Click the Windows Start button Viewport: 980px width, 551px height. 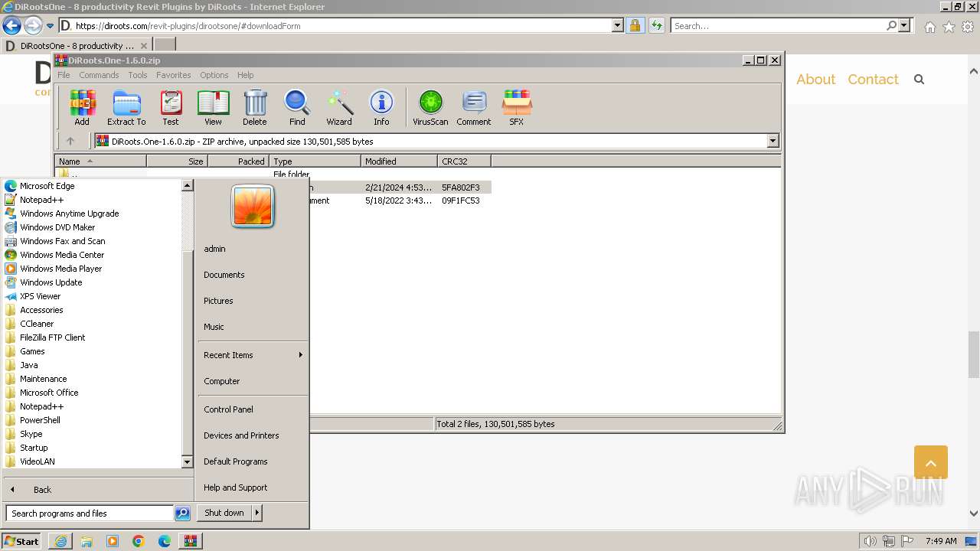coord(21,541)
